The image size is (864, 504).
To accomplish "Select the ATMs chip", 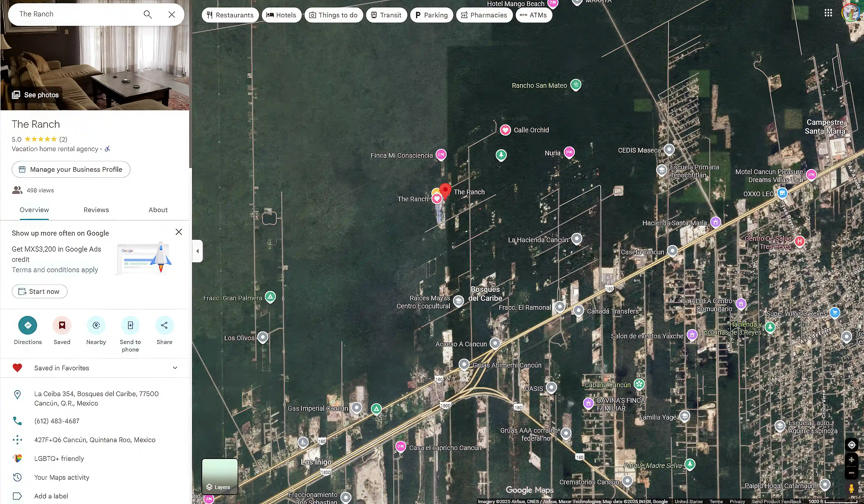I will 534,15.
